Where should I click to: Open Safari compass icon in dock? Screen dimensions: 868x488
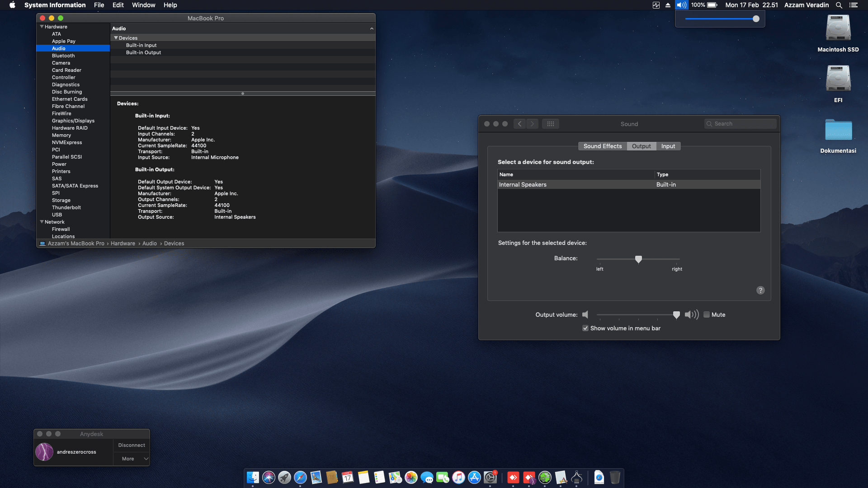click(300, 477)
